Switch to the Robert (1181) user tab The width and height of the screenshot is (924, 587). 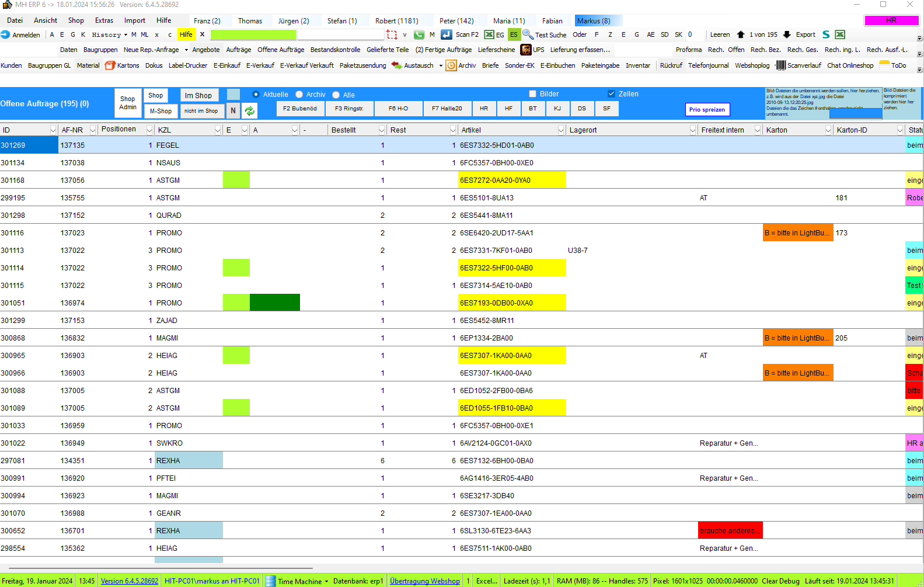(396, 21)
